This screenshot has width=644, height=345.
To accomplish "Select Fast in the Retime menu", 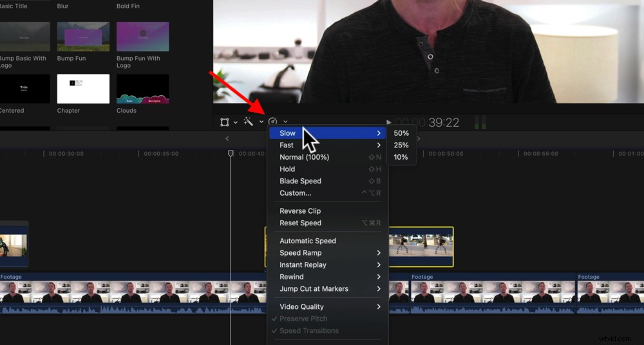I will click(327, 145).
